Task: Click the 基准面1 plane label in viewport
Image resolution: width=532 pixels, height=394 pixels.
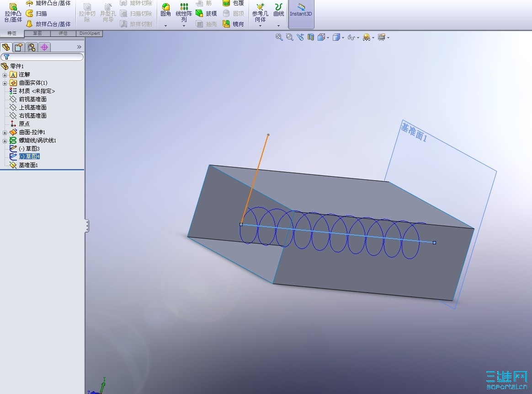Action: [x=414, y=133]
